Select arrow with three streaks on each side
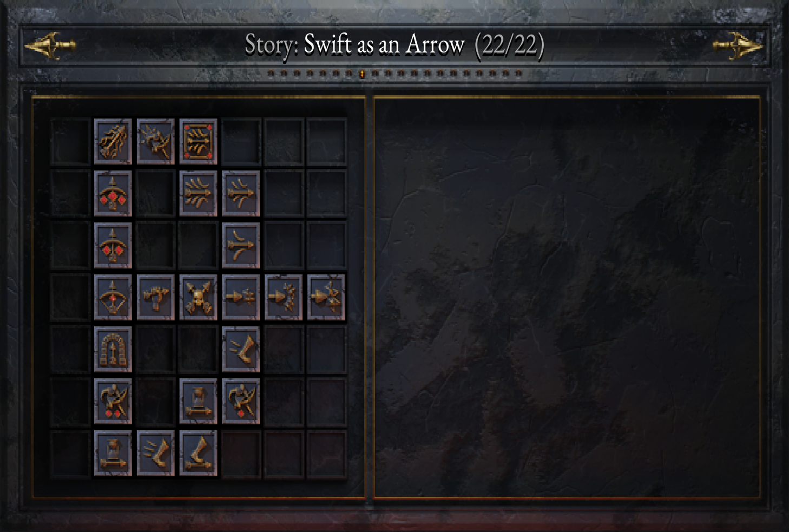The height and width of the screenshot is (532, 789). click(x=199, y=194)
